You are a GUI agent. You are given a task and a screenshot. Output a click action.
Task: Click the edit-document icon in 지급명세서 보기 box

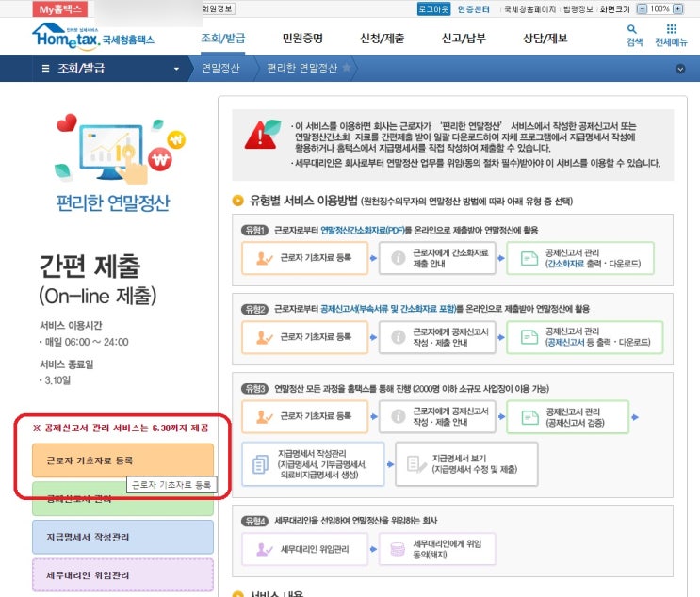[x=416, y=464]
